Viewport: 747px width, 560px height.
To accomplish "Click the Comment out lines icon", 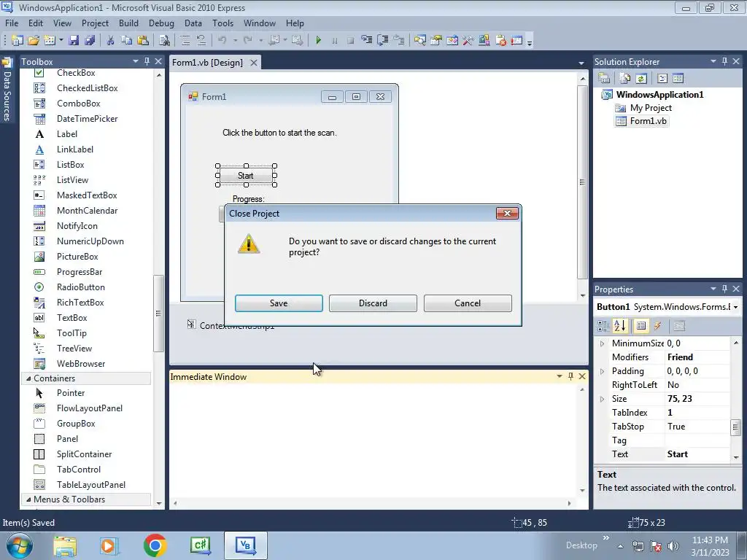I will tap(185, 41).
